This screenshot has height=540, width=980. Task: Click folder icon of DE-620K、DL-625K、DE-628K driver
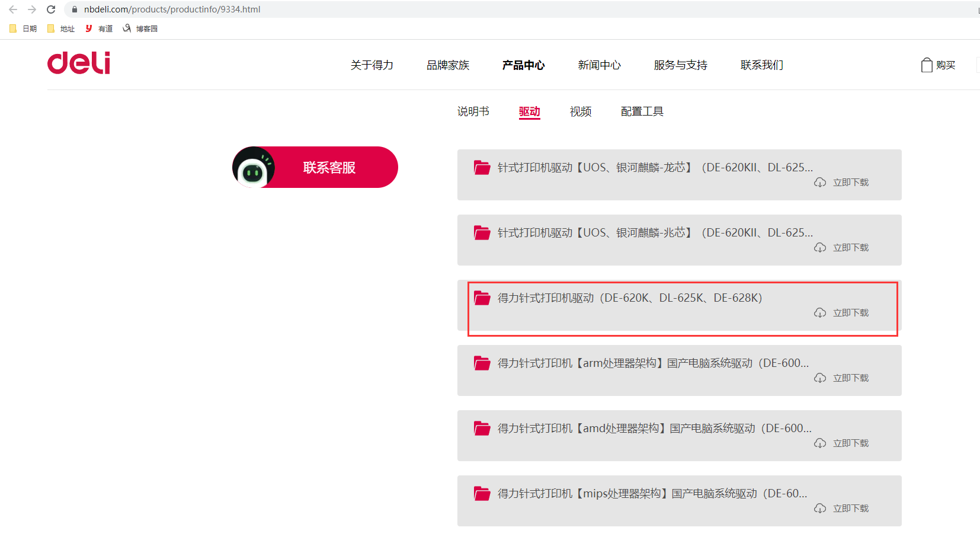click(x=482, y=298)
